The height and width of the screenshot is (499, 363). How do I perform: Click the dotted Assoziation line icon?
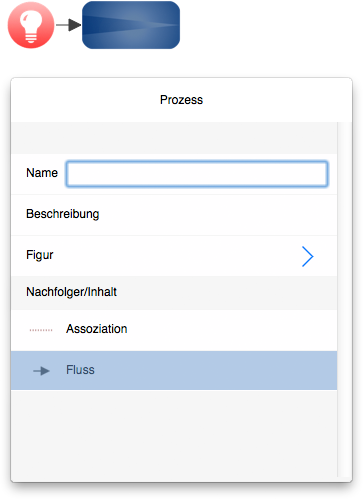coord(41,330)
